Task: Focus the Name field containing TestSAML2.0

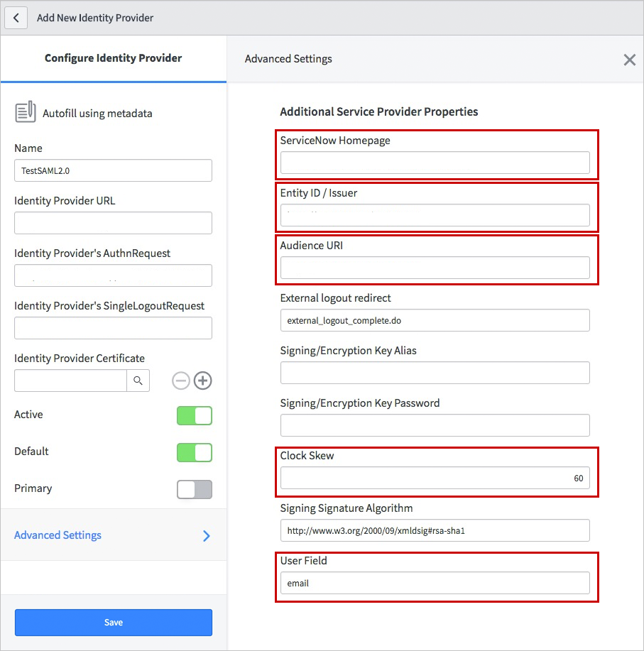Action: coord(113,170)
